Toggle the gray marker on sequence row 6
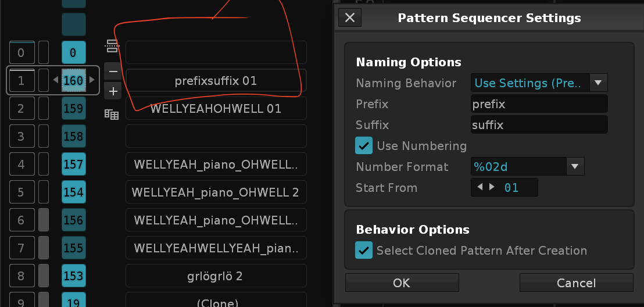 click(44, 220)
